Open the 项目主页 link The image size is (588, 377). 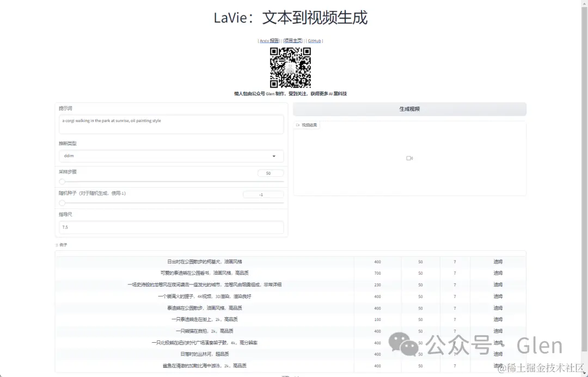click(x=292, y=40)
